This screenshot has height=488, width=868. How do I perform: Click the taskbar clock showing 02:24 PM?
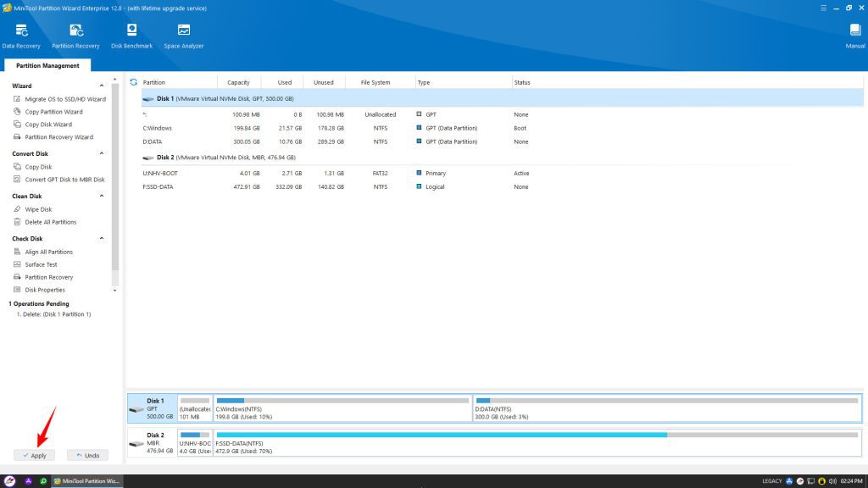851,481
